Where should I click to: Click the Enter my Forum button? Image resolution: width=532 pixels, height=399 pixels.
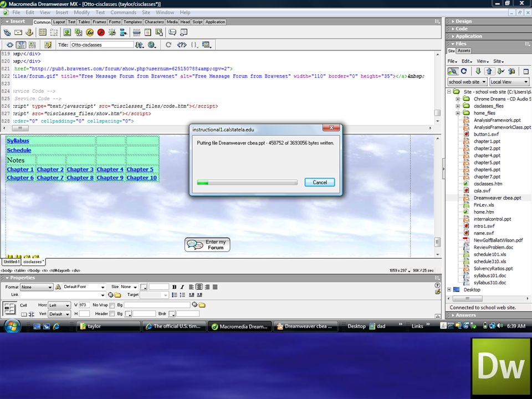point(207,244)
